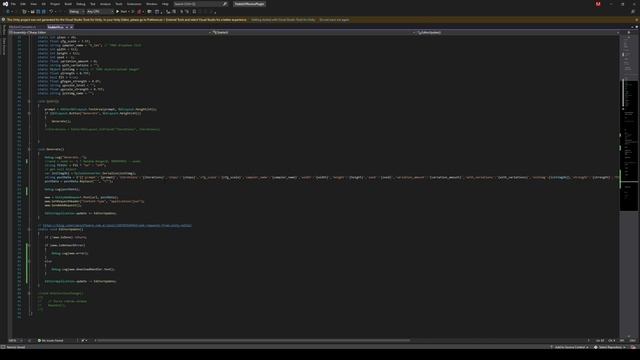640x360 pixels.
Task: Click the 'Do not show this again' link
Action: tap(334, 20)
